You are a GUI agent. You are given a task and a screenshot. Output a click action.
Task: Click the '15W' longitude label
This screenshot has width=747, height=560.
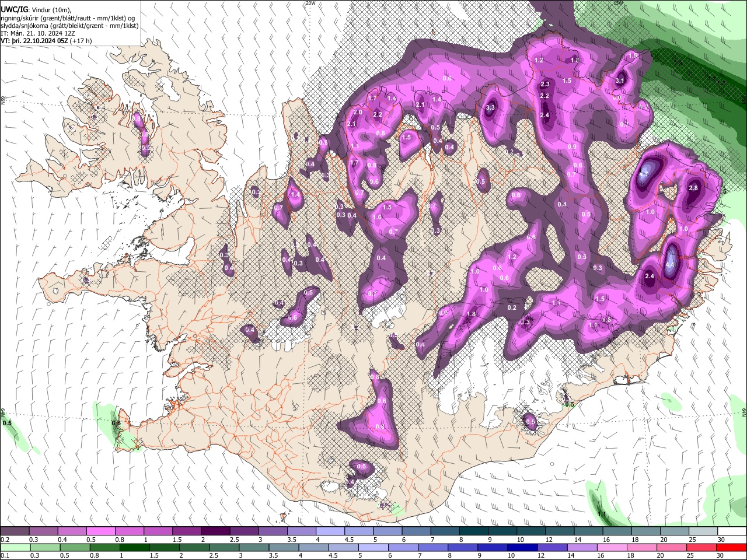[618, 3]
